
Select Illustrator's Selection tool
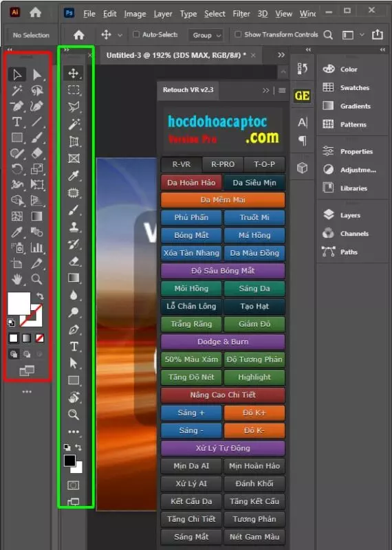[x=17, y=74]
